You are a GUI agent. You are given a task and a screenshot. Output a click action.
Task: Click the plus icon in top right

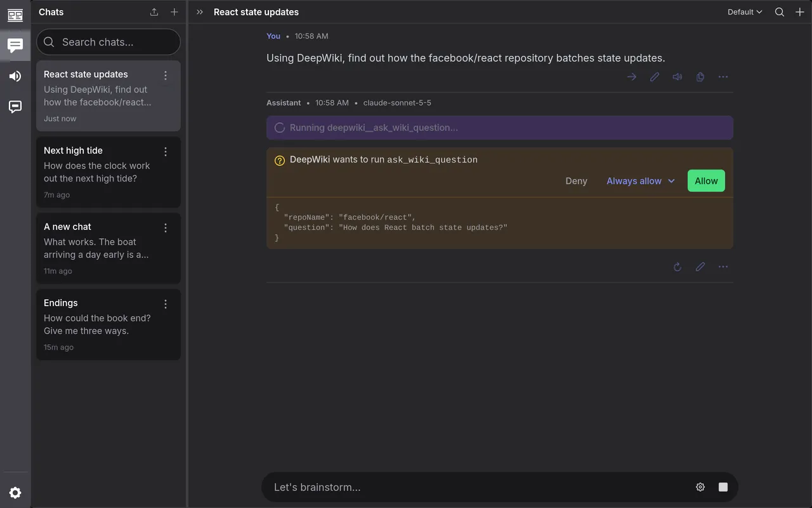coord(800,12)
